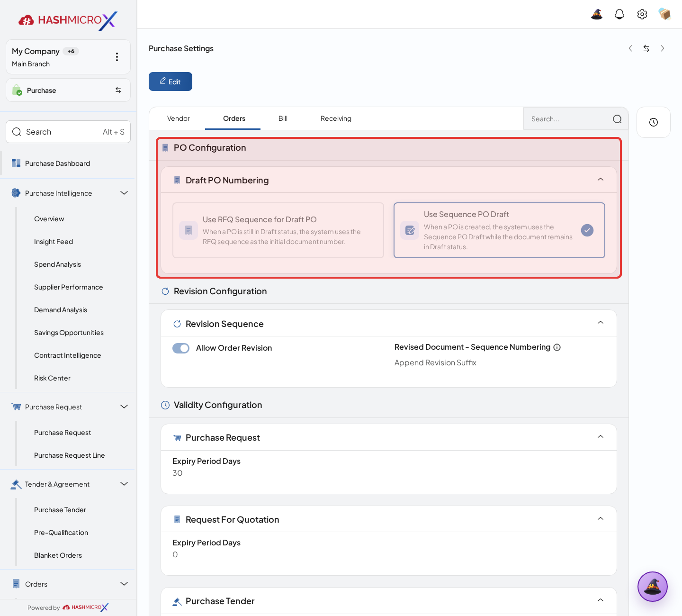The height and width of the screenshot is (616, 682).
Task: Click the wizard hat icon in top bar
Action: [x=597, y=14]
